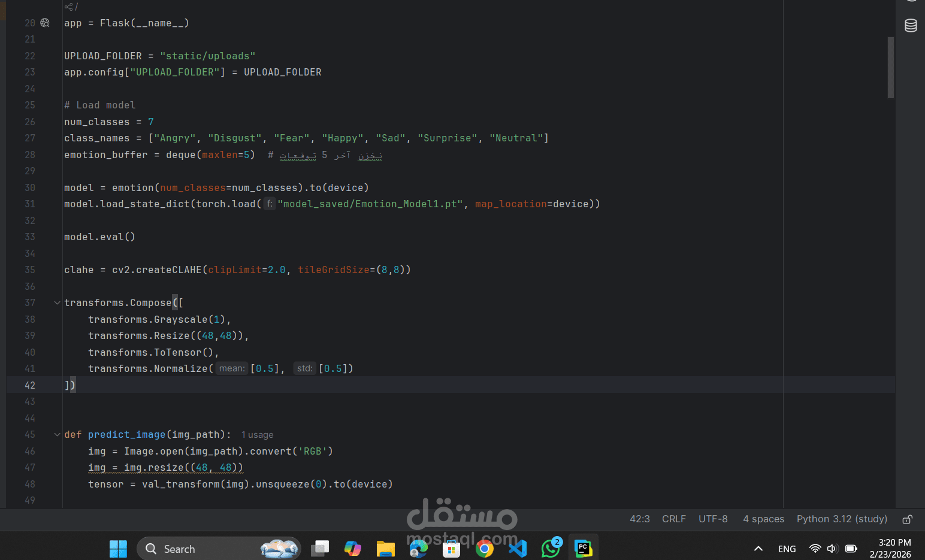The width and height of the screenshot is (925, 560).
Task: Click the 42:3 cursor position indicator
Action: (x=640, y=519)
